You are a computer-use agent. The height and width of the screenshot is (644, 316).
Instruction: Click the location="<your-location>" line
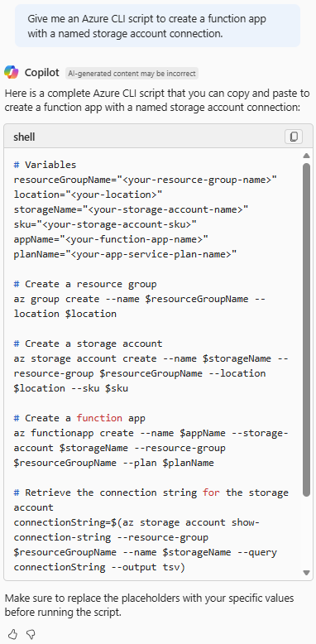[x=88, y=195]
